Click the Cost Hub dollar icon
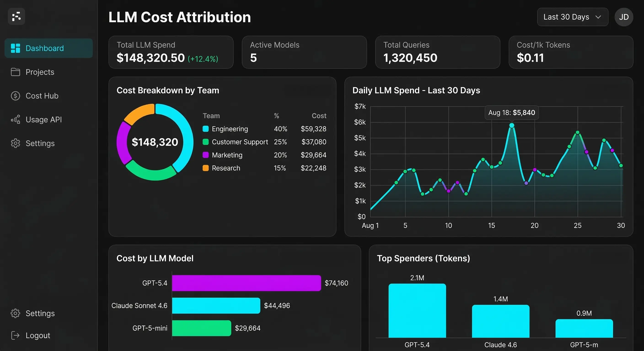 16,96
